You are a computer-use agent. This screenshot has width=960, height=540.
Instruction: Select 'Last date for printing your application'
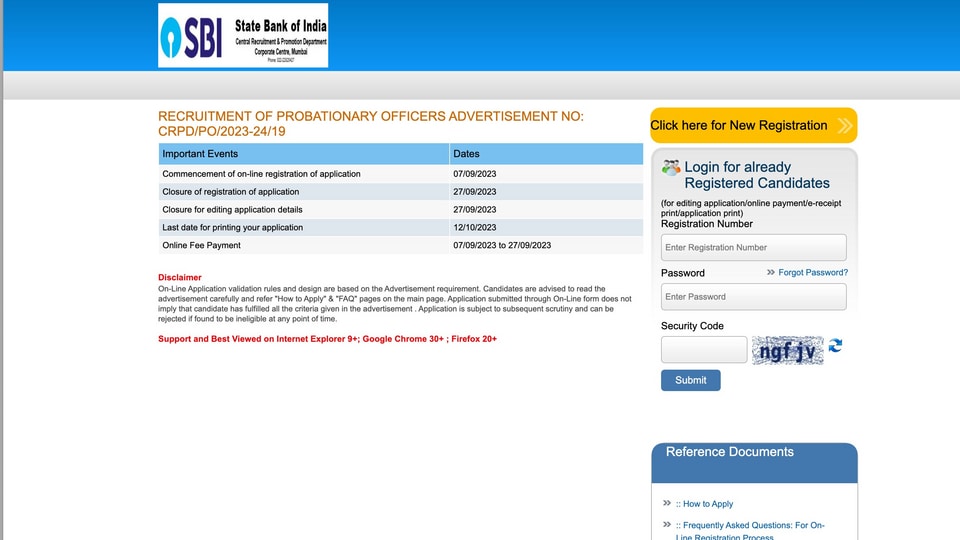[x=233, y=227]
